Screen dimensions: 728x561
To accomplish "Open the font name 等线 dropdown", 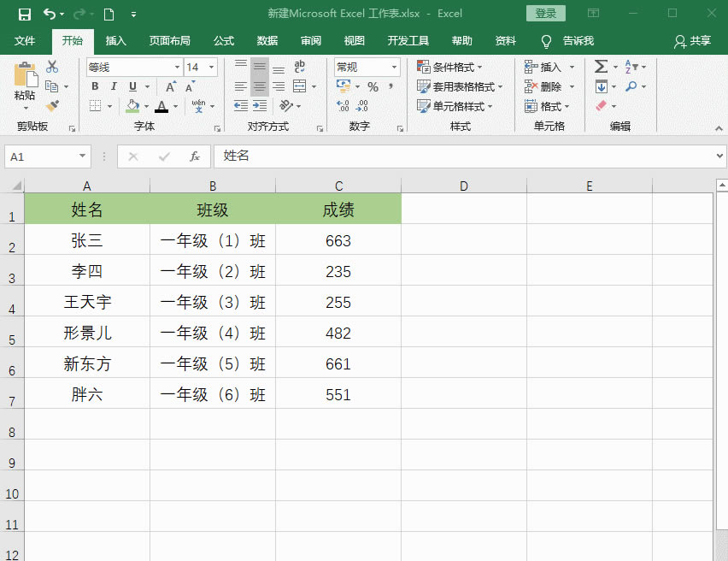I will 177,67.
